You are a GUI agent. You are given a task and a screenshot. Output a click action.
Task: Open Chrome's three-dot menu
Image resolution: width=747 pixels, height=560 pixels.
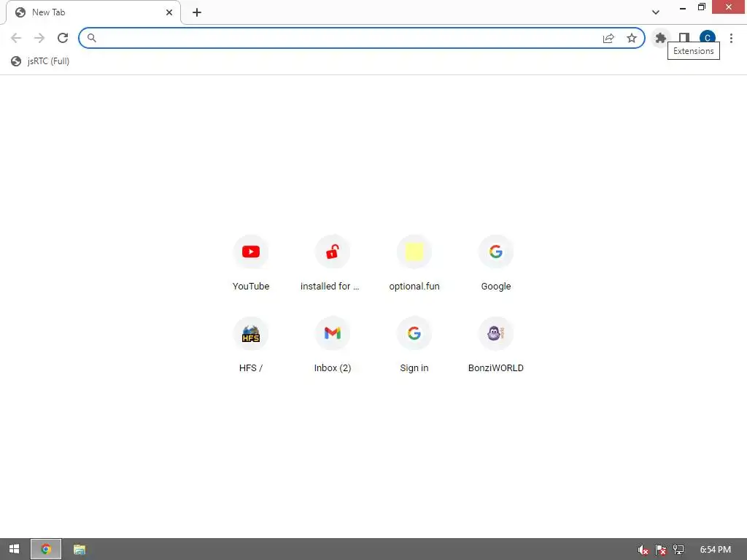click(x=731, y=38)
